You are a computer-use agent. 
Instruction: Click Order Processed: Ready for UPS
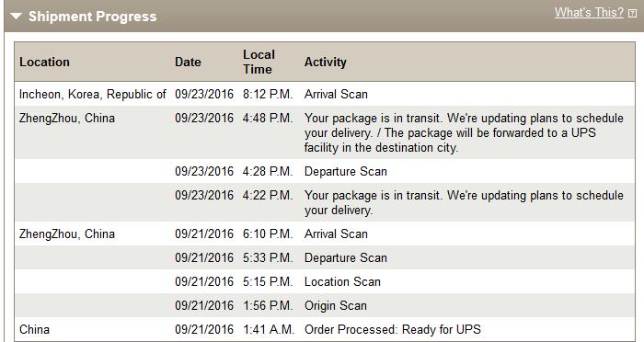coord(393,329)
